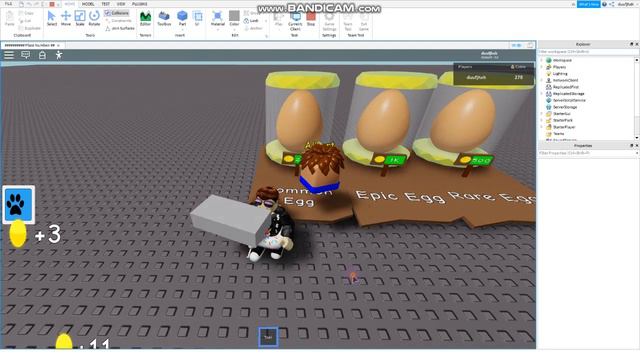640x360 pixels.
Task: Click the blue paw-print pets button
Action: click(18, 205)
